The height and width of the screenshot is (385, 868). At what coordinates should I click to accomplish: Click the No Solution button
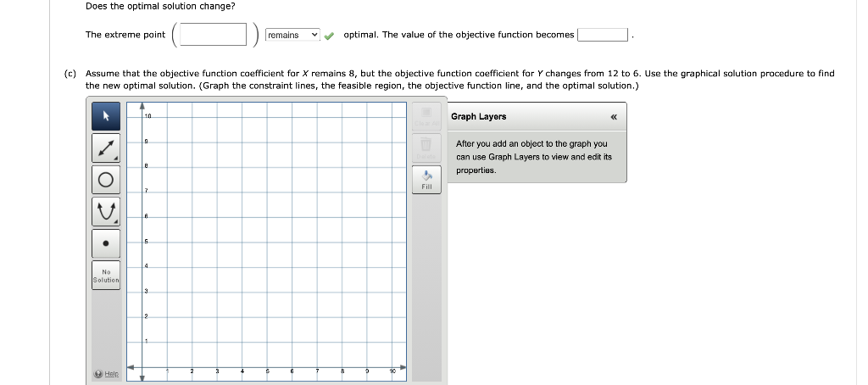[106, 276]
